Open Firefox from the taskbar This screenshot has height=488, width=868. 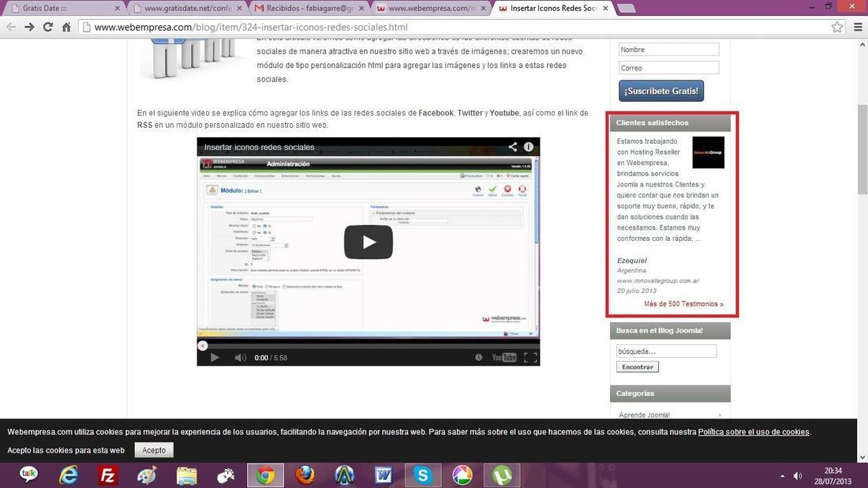(x=305, y=475)
